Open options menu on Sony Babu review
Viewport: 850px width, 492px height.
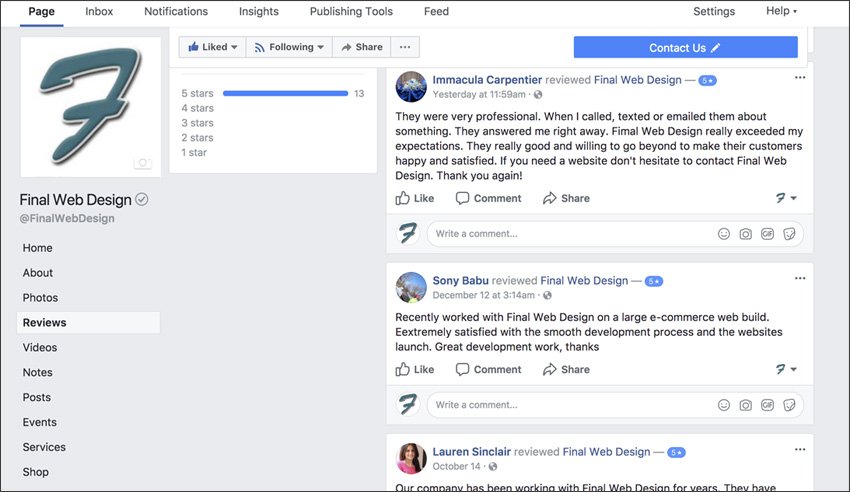click(x=800, y=278)
